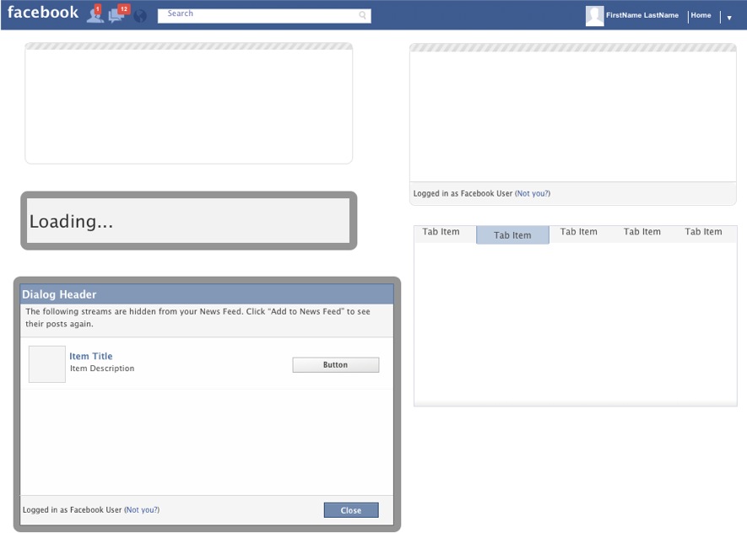Open the Item Title link
747x560 pixels.
(90, 356)
